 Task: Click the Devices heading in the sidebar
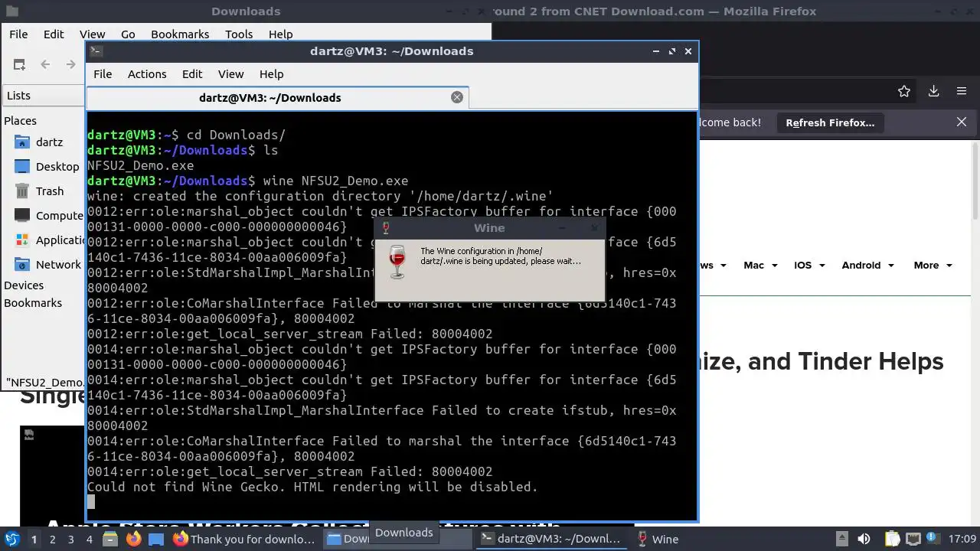coord(24,285)
